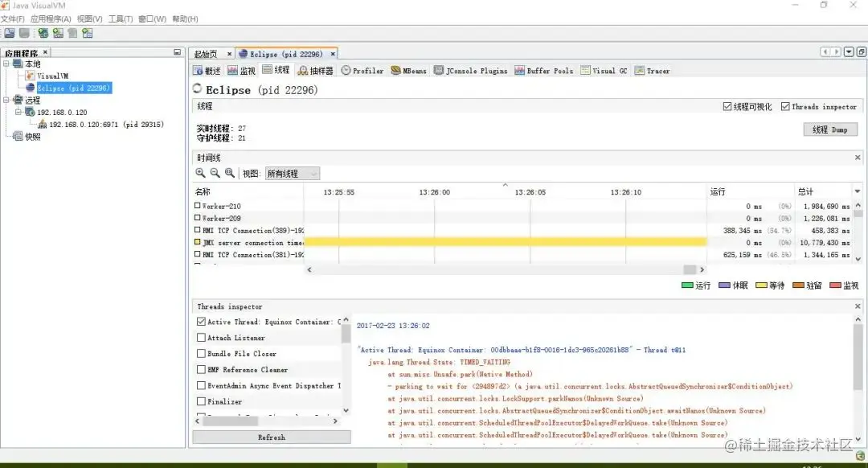Close the 起始页 tab
The height and width of the screenshot is (468, 868).
tap(229, 54)
